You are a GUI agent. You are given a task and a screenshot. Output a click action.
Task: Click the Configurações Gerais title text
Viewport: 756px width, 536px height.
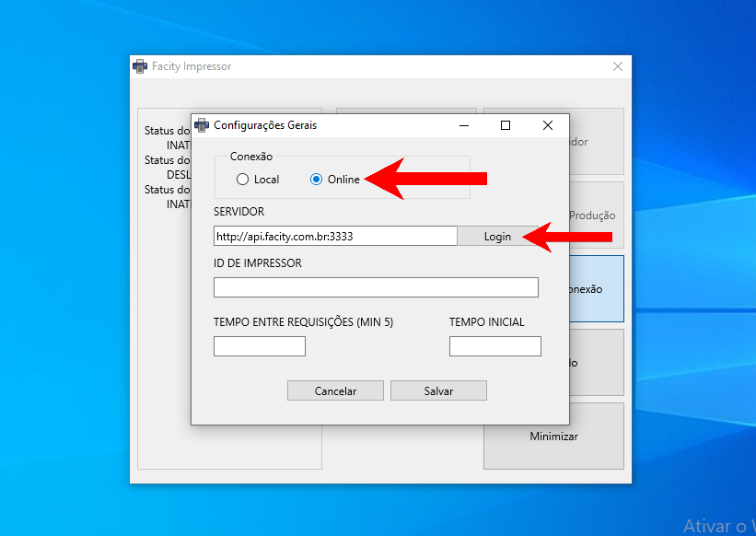click(x=265, y=125)
